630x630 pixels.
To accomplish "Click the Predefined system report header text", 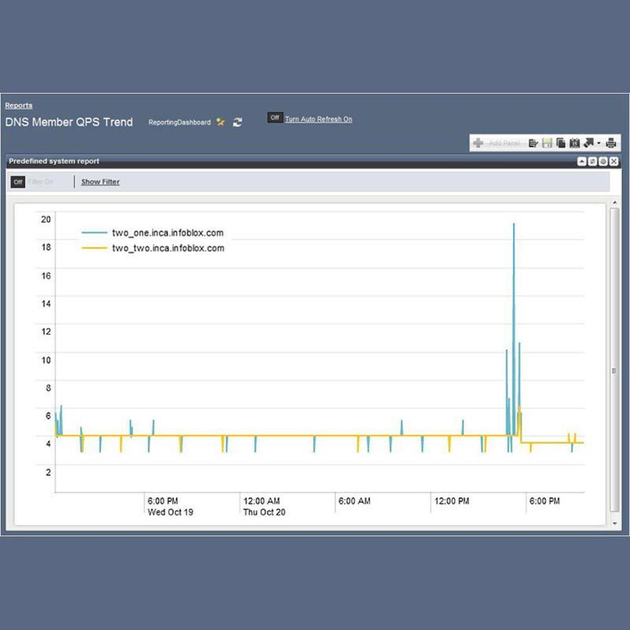I will 54,161.
